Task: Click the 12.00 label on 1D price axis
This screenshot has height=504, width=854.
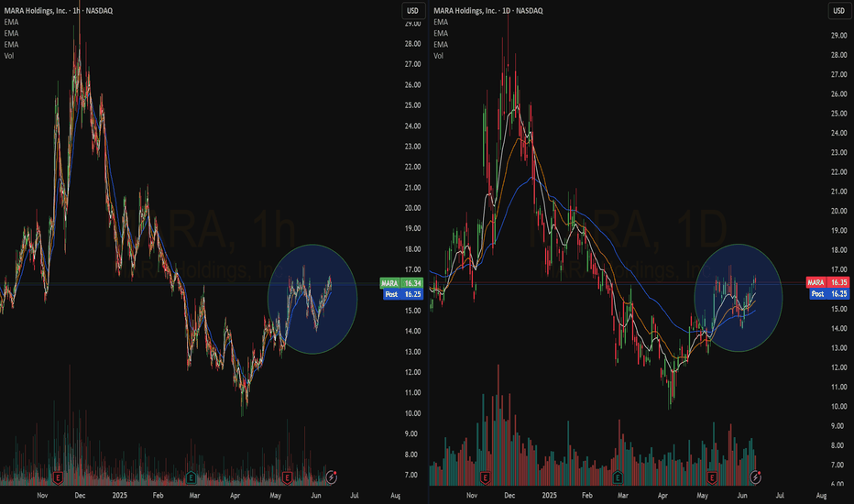Action: 838,367
